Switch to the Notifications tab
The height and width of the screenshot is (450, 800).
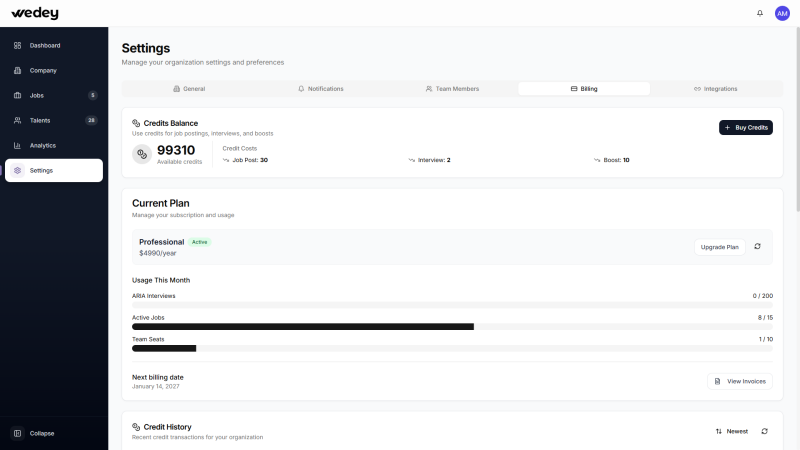pyautogui.click(x=320, y=89)
